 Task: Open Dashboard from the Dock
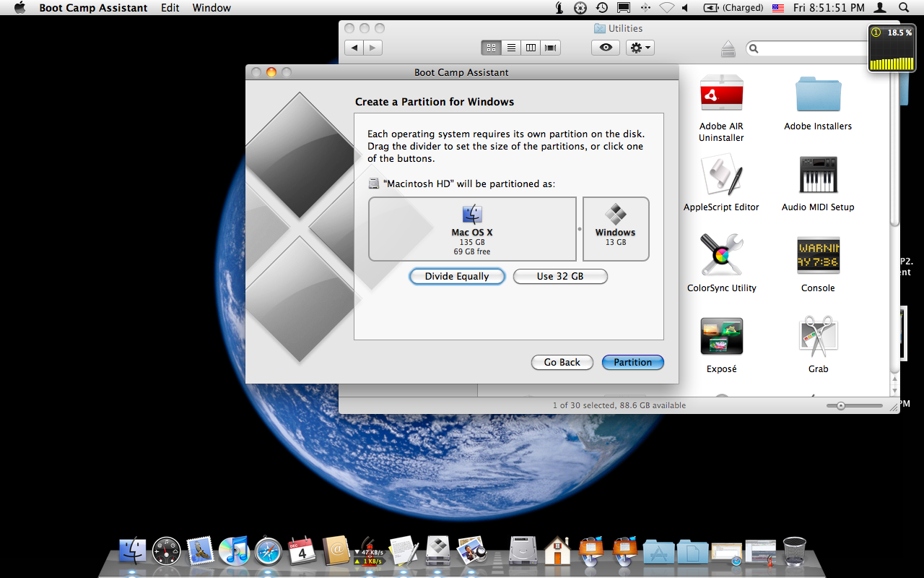pos(167,551)
